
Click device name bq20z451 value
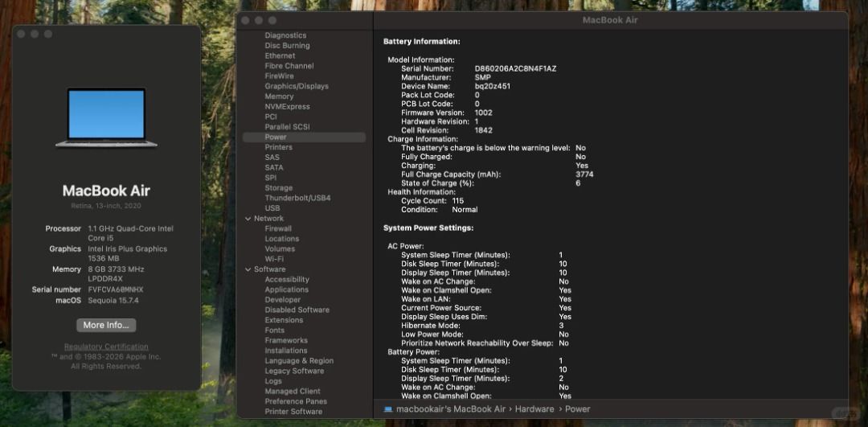click(492, 86)
